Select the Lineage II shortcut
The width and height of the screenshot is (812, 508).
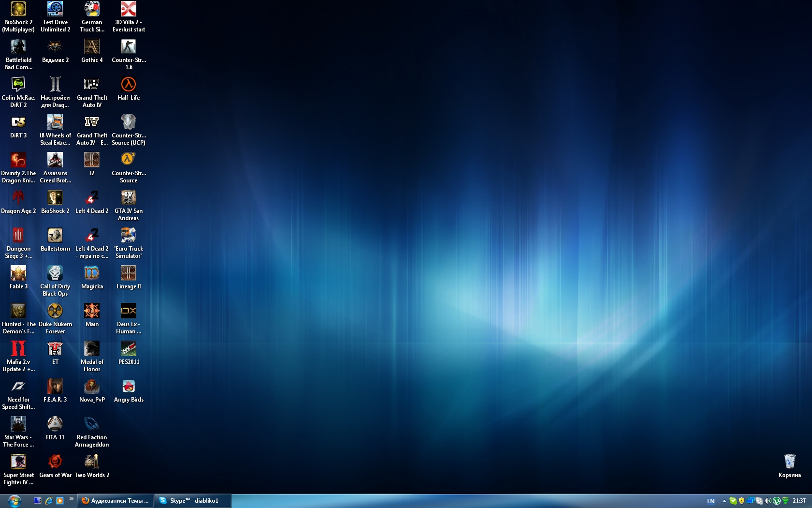point(129,278)
